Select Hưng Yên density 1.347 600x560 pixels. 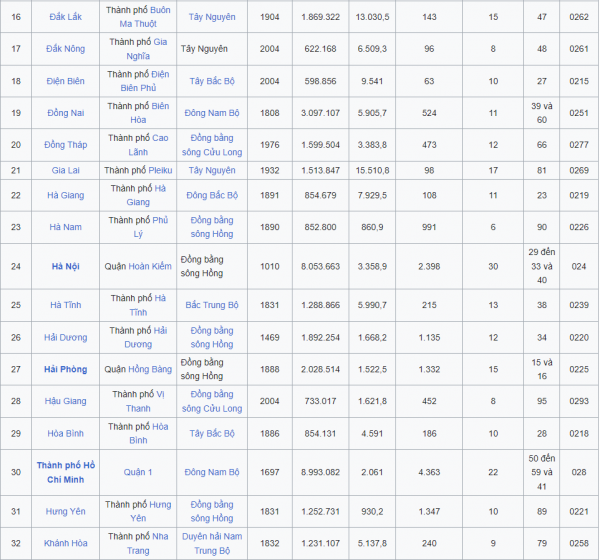429,511
